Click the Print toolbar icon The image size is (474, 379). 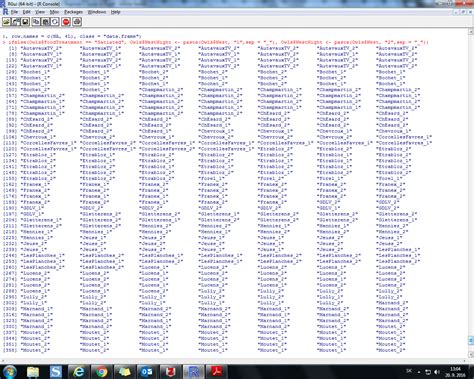coord(77,22)
